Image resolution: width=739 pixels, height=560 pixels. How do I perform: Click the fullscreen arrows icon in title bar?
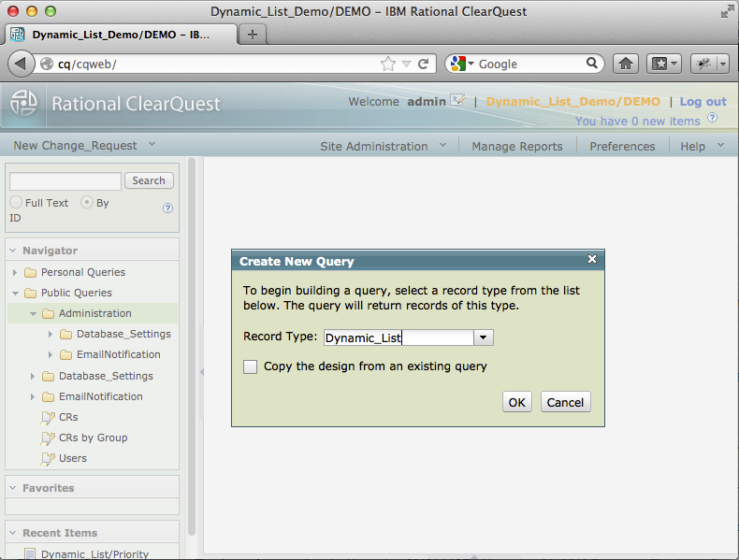tap(727, 12)
